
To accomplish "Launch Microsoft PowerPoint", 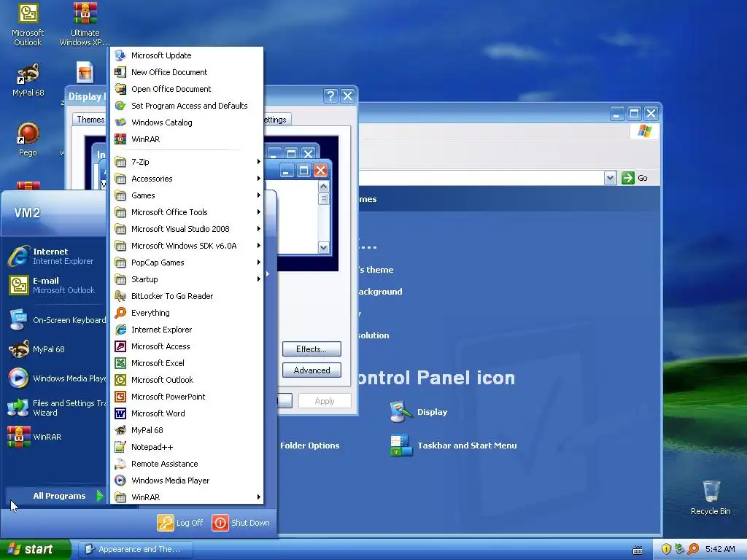I will (187, 397).
